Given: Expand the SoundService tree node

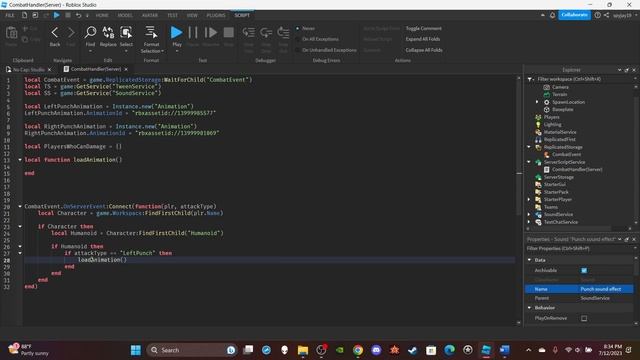Looking at the screenshot, I should click(x=529, y=214).
